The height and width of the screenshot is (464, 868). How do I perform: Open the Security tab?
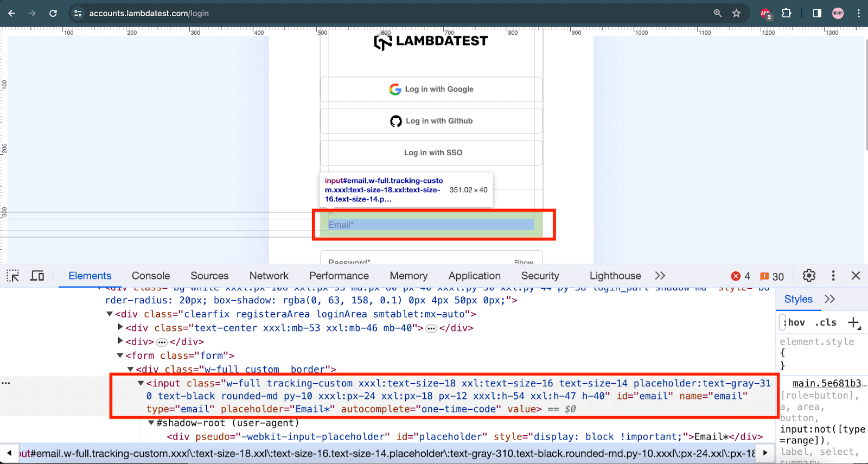tap(540, 276)
